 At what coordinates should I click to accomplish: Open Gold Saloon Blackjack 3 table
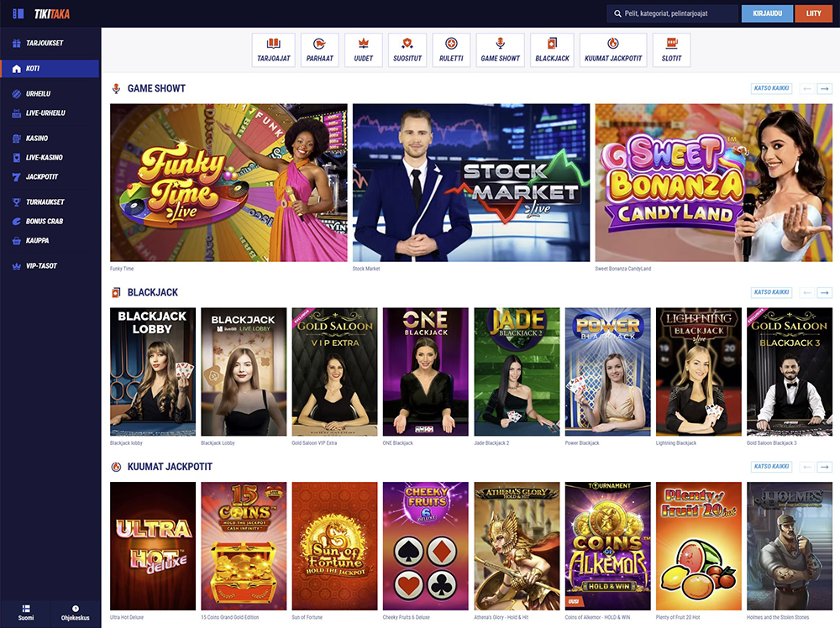click(x=790, y=372)
